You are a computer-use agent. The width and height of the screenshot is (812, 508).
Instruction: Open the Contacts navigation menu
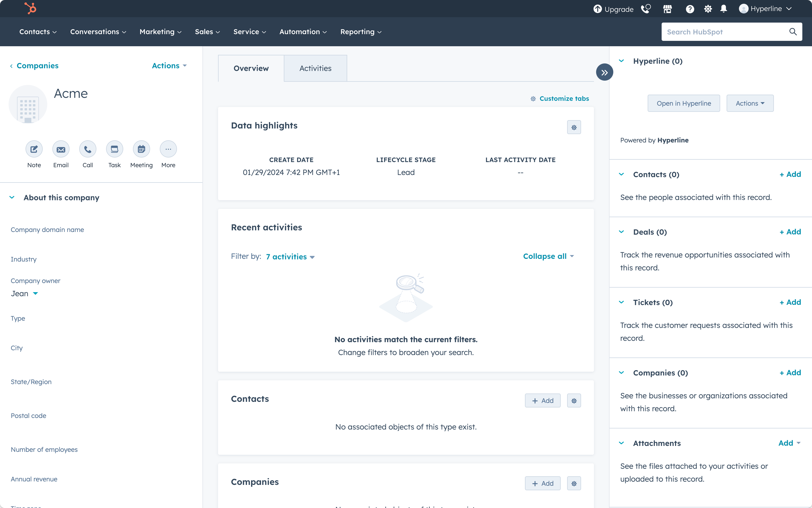38,32
